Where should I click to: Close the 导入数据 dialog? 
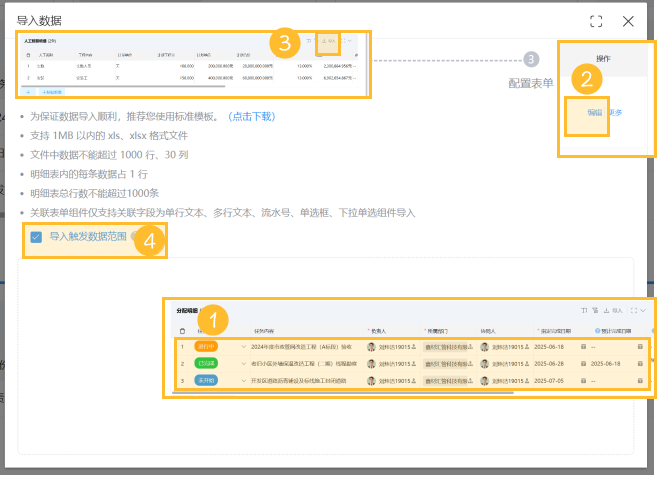628,21
